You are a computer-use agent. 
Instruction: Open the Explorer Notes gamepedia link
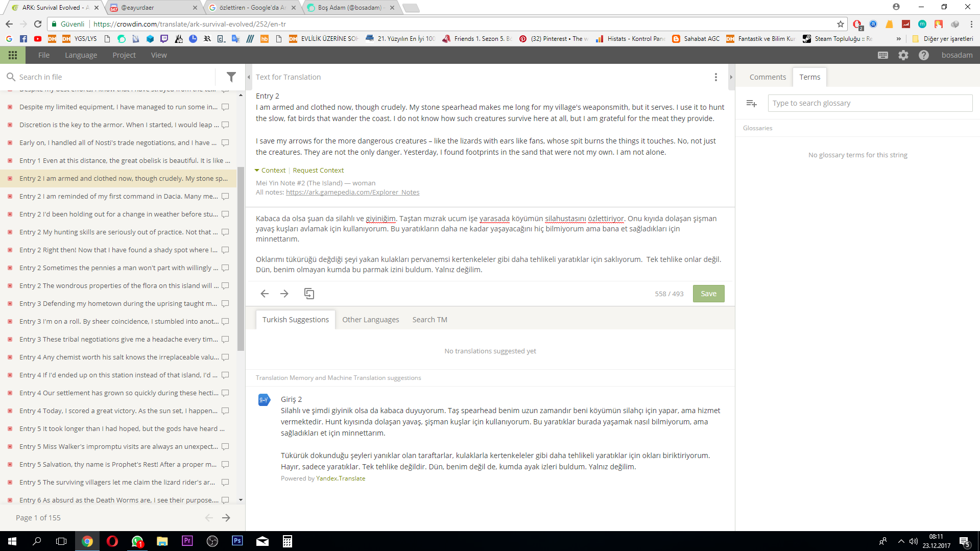click(352, 193)
